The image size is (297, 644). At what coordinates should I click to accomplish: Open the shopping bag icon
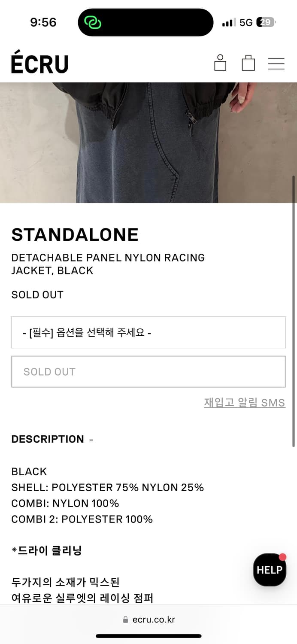248,63
